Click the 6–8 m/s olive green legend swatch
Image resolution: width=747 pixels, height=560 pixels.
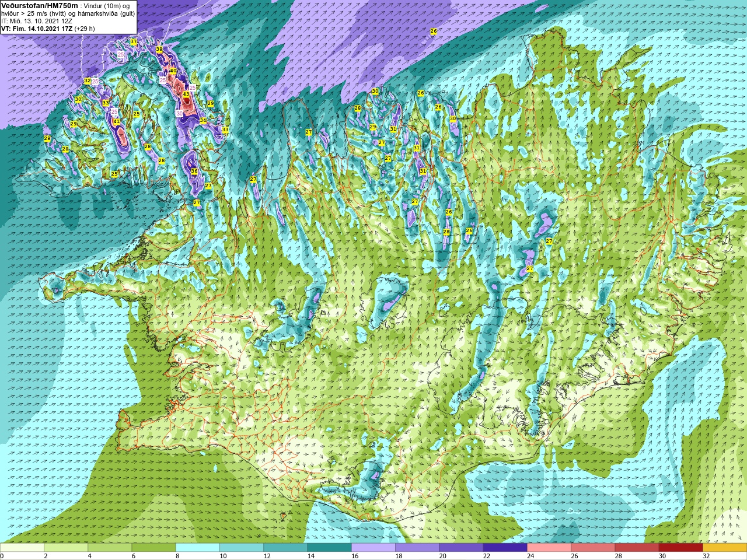click(154, 548)
